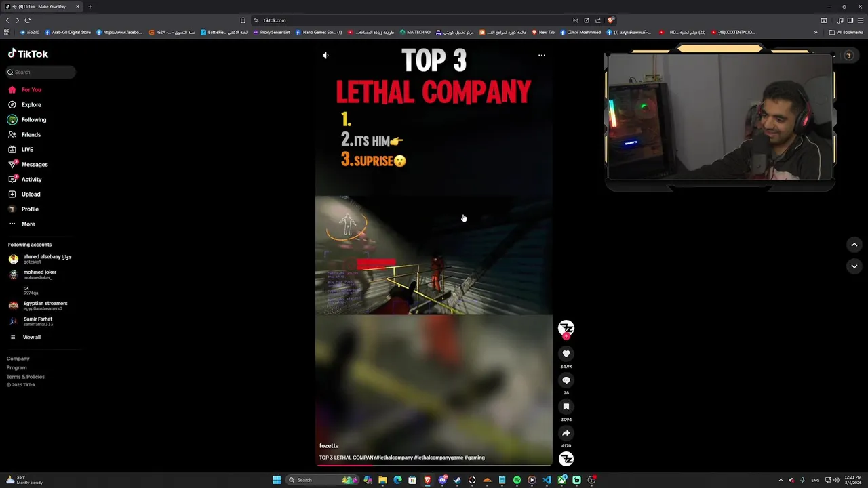Mute the TikTok video with the speaker icon
The height and width of the screenshot is (488, 868).
(x=325, y=56)
